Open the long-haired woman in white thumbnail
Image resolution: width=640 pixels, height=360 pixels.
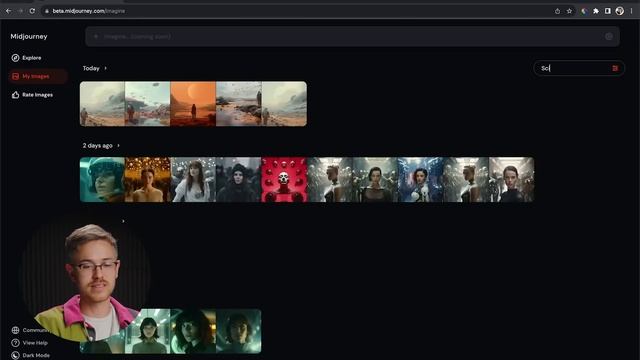click(193, 180)
